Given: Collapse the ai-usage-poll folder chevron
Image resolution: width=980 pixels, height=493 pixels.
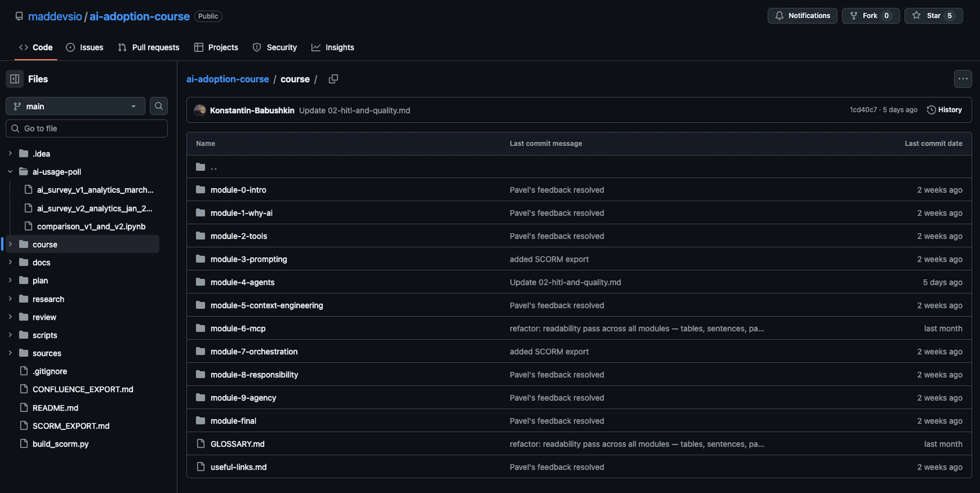Looking at the screenshot, I should tap(10, 172).
